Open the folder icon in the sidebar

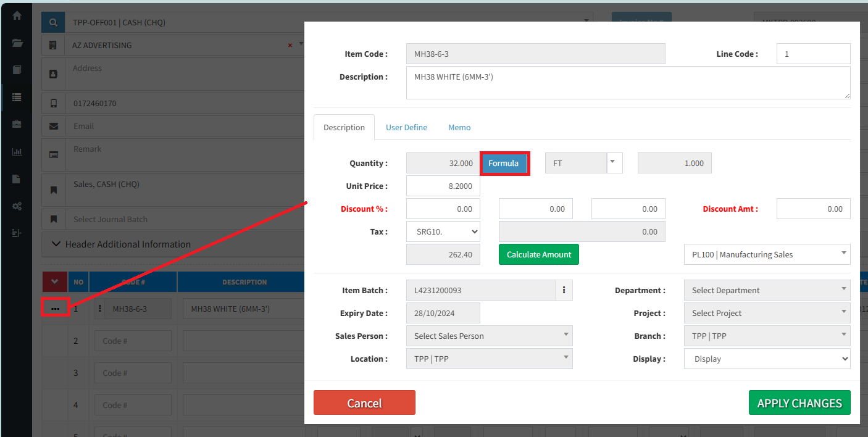pos(17,43)
